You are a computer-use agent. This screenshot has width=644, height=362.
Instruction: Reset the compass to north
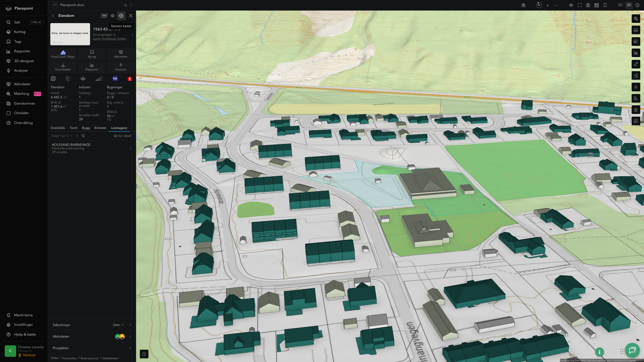tap(539, 5)
